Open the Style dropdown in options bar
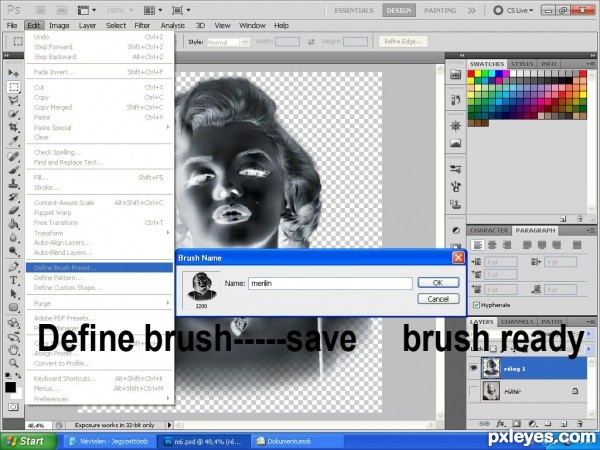The image size is (600, 450). tap(245, 42)
